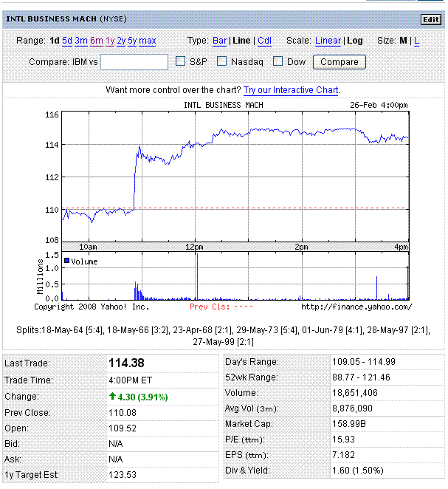Click the red Prev Cls legend text

(221, 307)
